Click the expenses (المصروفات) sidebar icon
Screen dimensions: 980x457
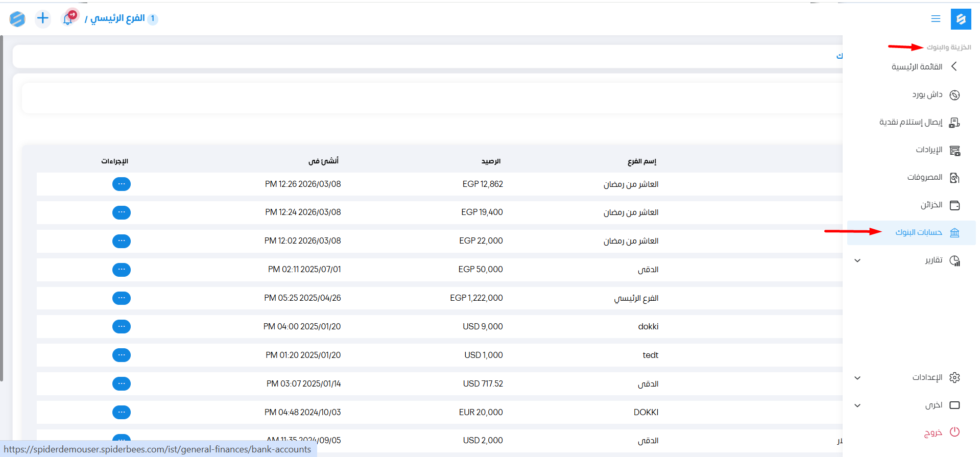954,178
